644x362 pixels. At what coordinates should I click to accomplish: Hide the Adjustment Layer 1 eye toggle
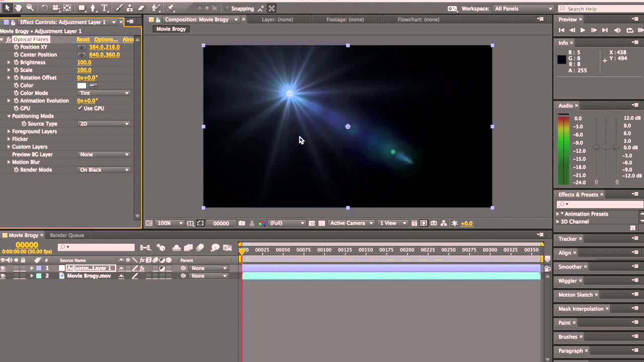point(3,268)
